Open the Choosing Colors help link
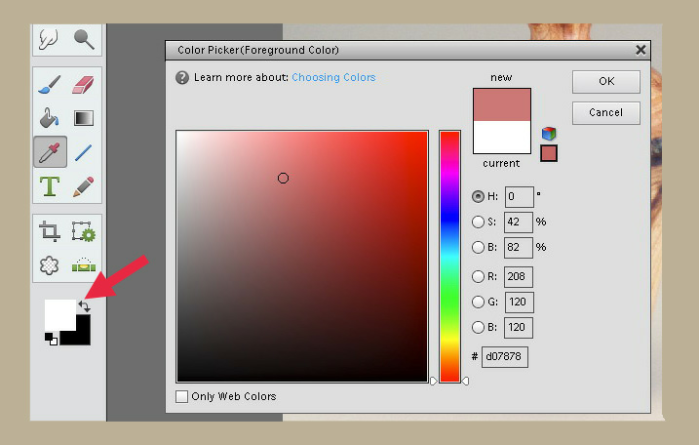Screen dimensions: 700x445 tap(334, 77)
